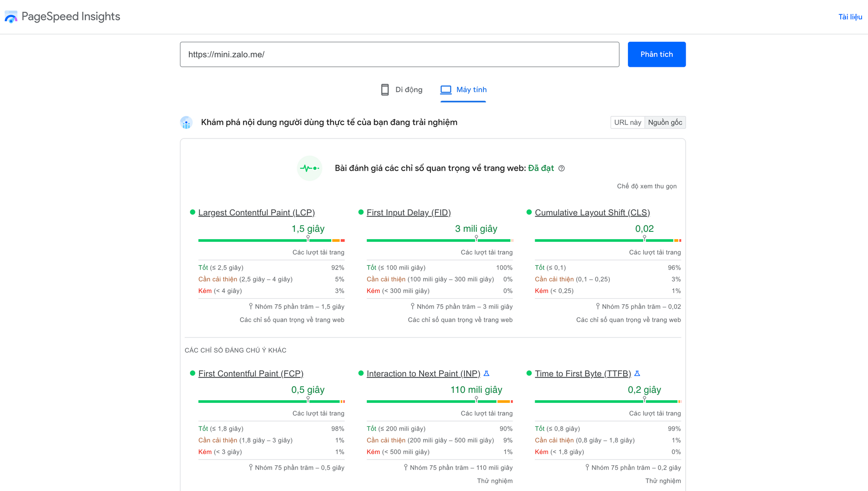Click the Tốt (≤ 0,8 giây) row
The image size is (868, 491).
tap(608, 428)
